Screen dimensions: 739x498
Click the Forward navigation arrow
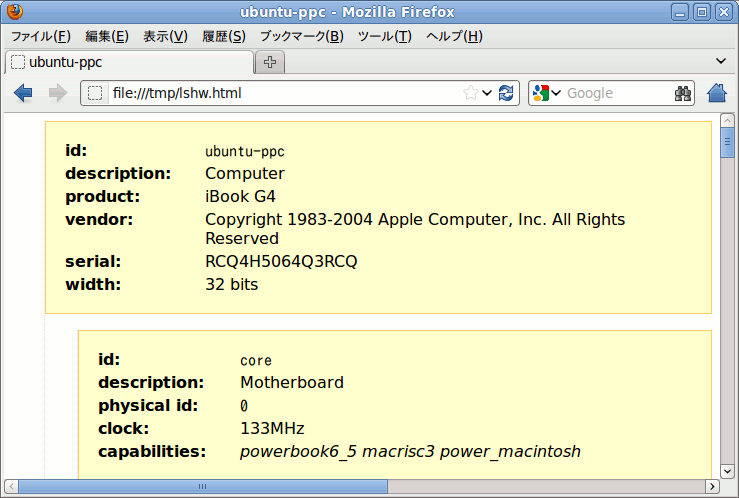click(57, 93)
